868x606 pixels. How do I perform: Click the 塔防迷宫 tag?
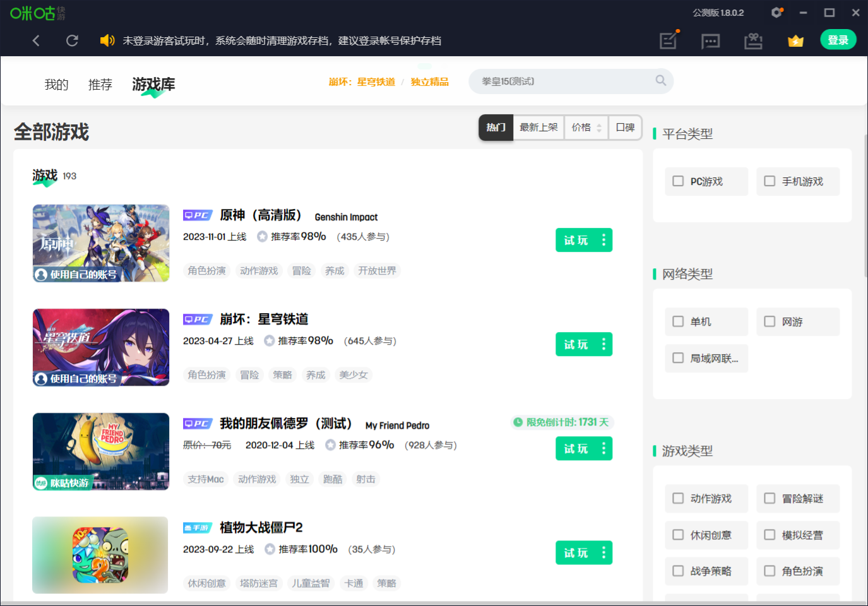259,583
